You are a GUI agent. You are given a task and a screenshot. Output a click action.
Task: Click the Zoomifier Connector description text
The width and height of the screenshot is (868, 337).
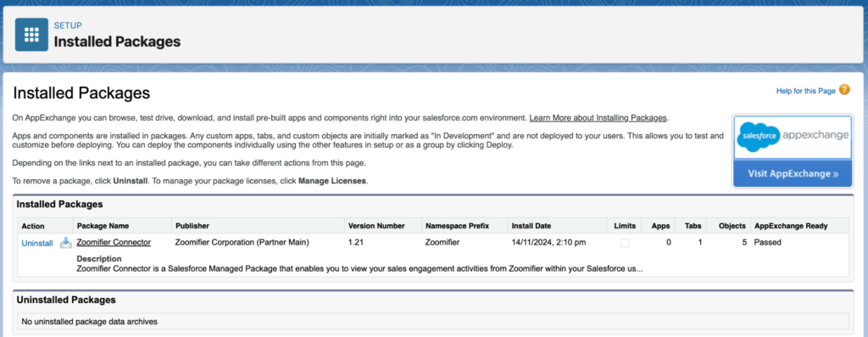(359, 269)
